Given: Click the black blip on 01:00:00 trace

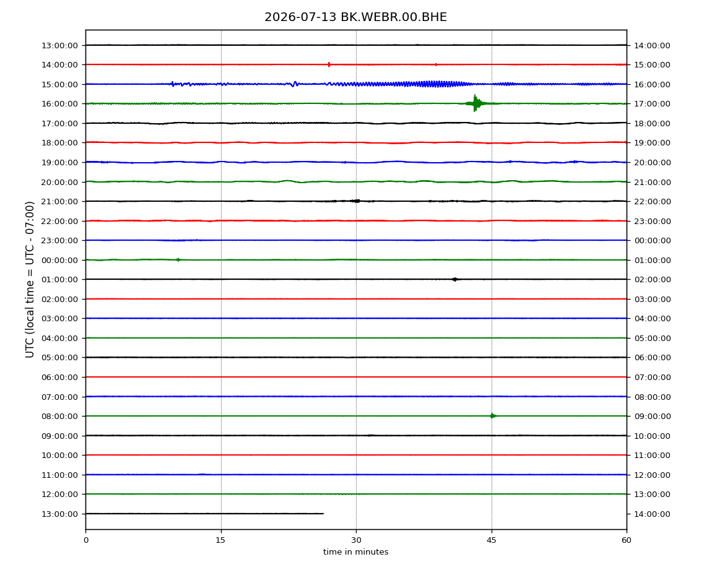Looking at the screenshot, I should tap(454, 279).
